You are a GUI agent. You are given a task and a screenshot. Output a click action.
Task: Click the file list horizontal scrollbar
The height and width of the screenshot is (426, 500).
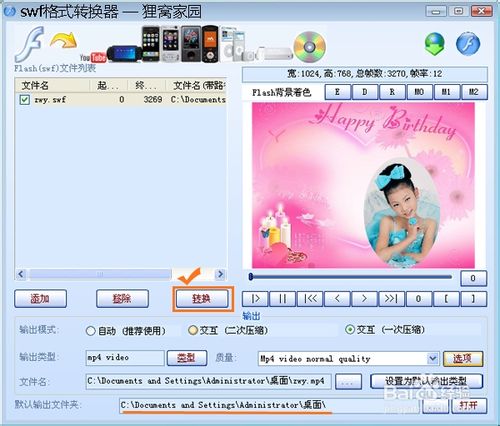pyautogui.click(x=100, y=274)
